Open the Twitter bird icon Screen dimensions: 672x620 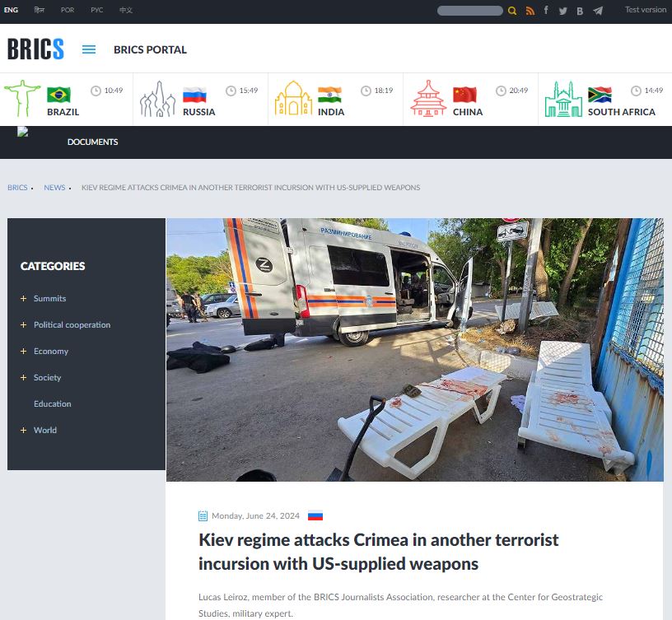(x=563, y=11)
